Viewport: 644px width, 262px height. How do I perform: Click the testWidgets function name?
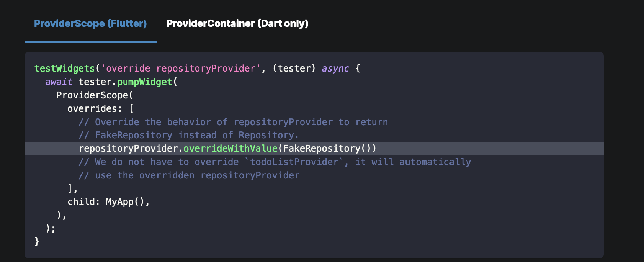[64, 68]
